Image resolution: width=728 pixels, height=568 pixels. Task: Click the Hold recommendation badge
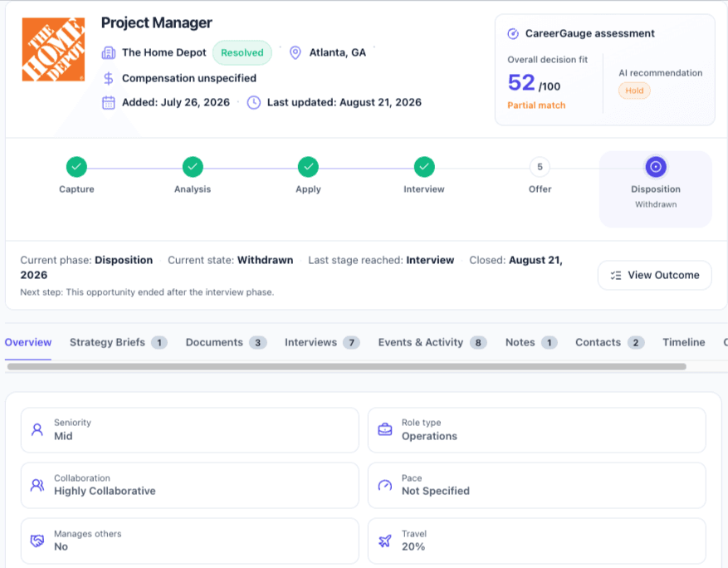pyautogui.click(x=634, y=91)
